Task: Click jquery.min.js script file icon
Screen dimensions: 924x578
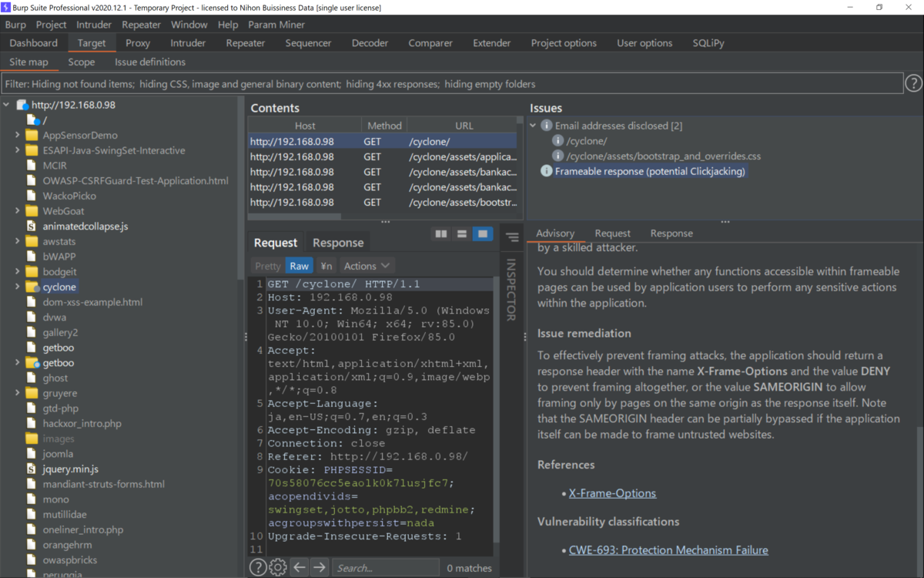Action: [x=32, y=469]
